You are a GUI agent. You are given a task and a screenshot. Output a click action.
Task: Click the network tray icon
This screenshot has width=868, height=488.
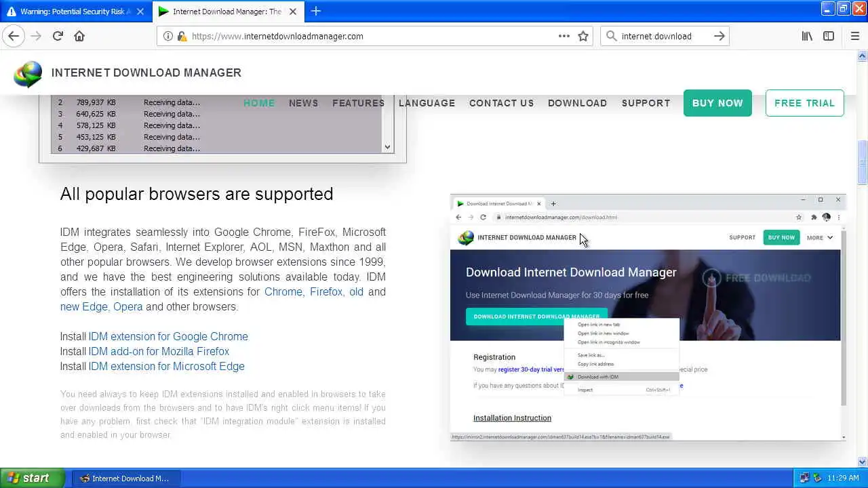click(x=804, y=478)
